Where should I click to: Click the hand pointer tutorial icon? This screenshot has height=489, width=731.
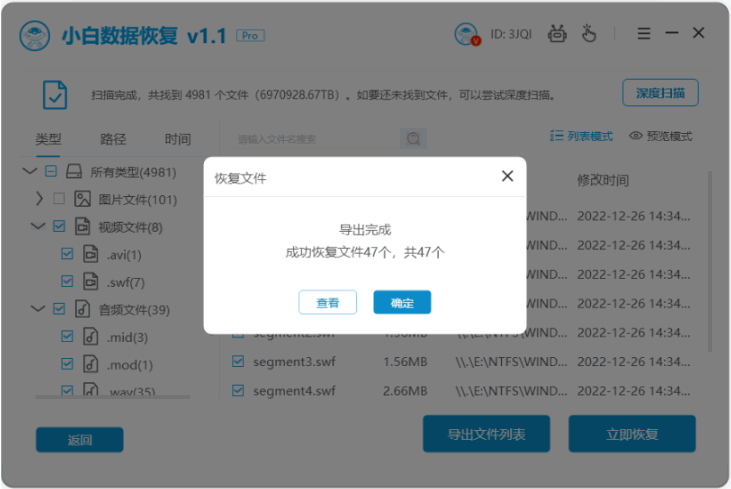589,34
